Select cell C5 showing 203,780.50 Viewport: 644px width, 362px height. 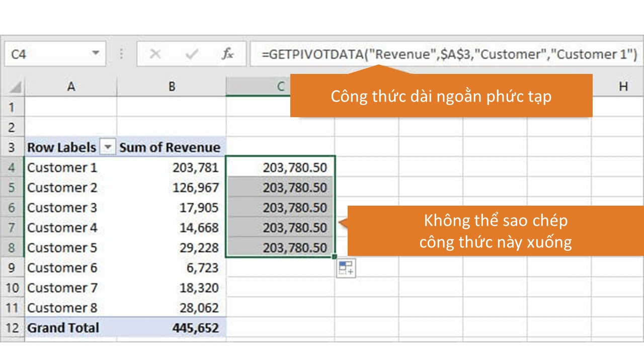point(280,188)
